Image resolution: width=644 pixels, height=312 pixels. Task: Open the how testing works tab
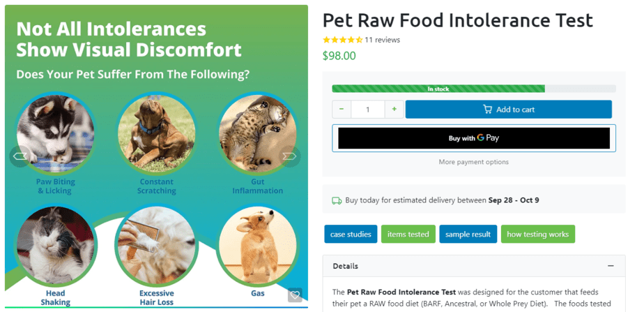[537, 235]
